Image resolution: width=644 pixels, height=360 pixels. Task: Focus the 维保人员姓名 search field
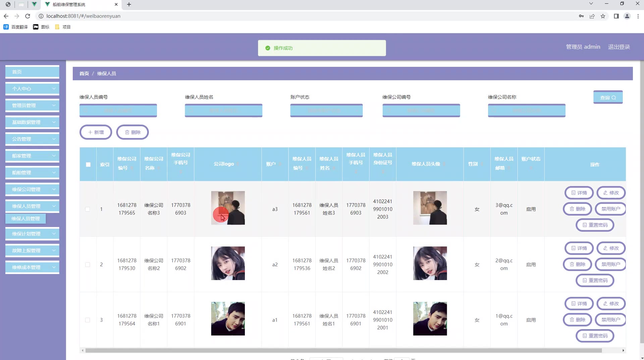coord(223,110)
